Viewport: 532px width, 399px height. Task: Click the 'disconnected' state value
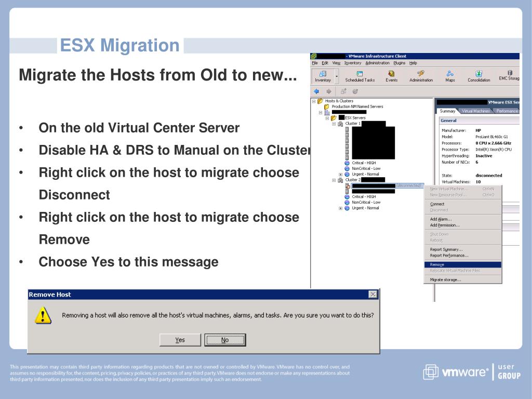coord(488,176)
